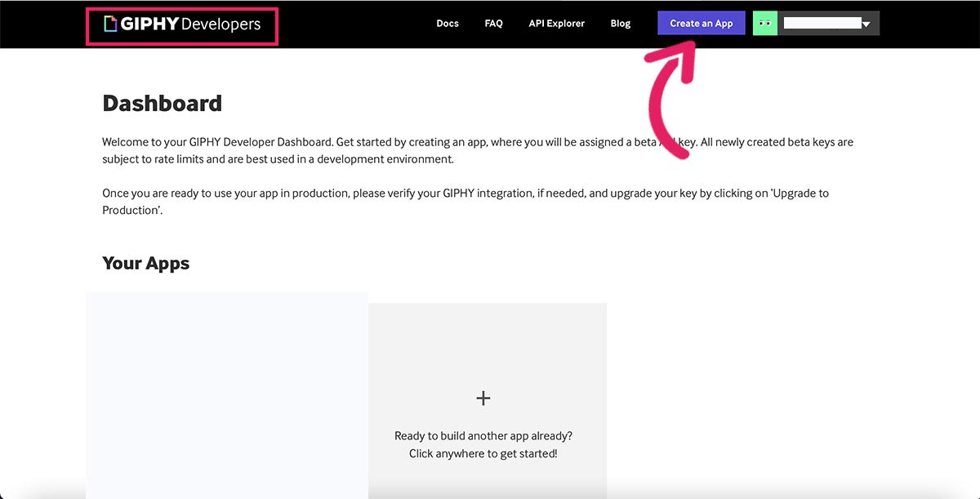This screenshot has width=980, height=499.
Task: Click 'Ready to build another app already?' text
Action: (x=483, y=436)
